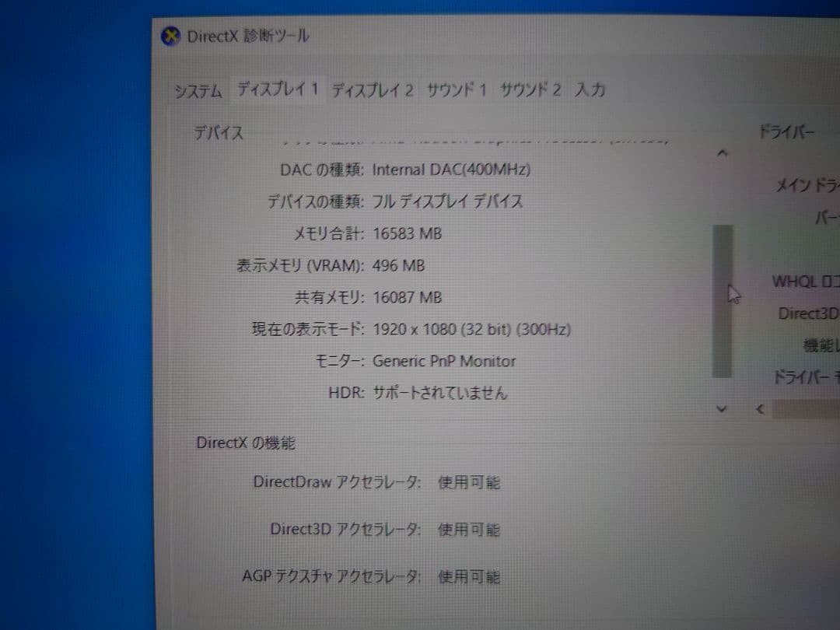Select the HDR サポートされていません value
Screen dimensions: 840x630
coord(439,393)
